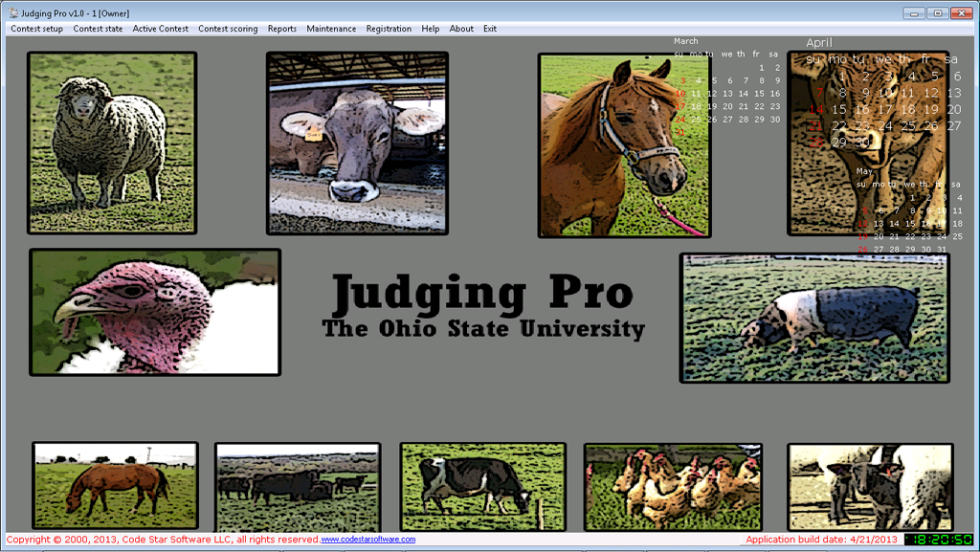
Task: Open the Registration menu
Action: 389,29
